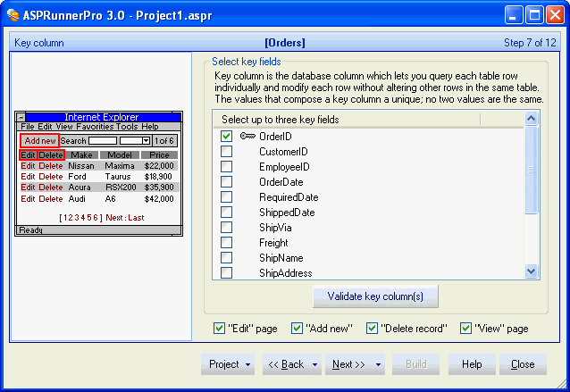The image size is (570, 392).
Task: Check the RequiredDate key field checkbox
Action: (x=226, y=197)
